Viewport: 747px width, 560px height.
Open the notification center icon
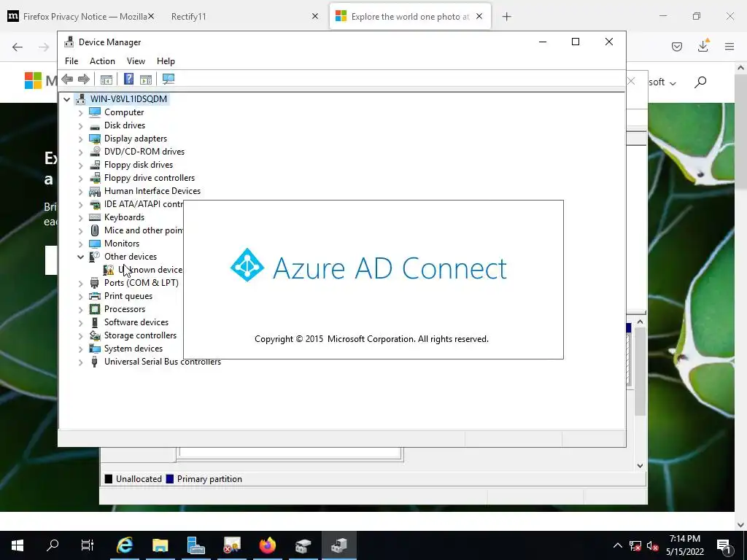tap(724, 545)
